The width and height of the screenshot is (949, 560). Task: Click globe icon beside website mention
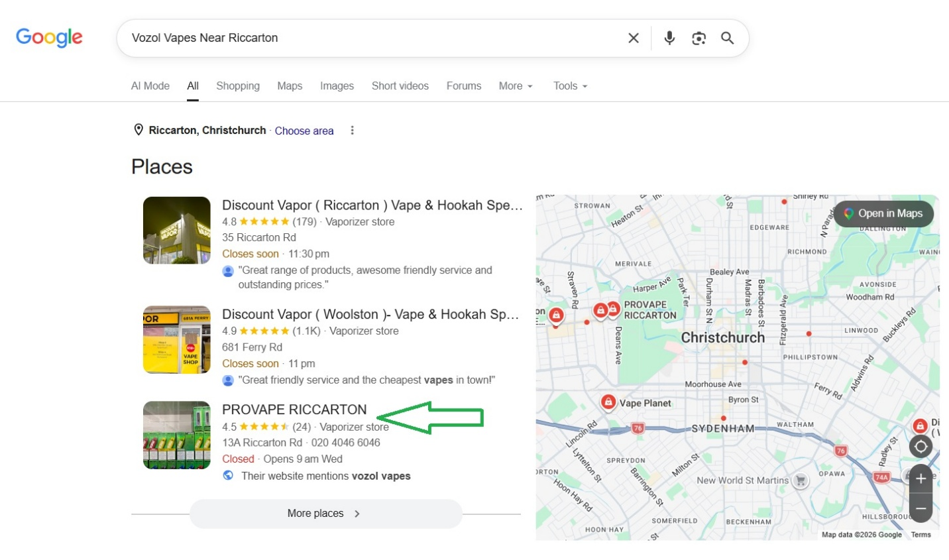(x=228, y=475)
